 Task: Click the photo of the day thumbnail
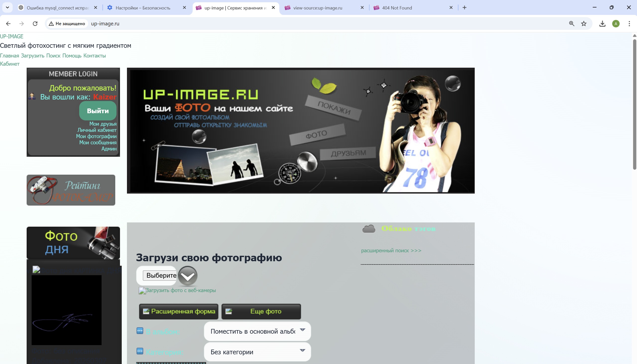click(66, 310)
